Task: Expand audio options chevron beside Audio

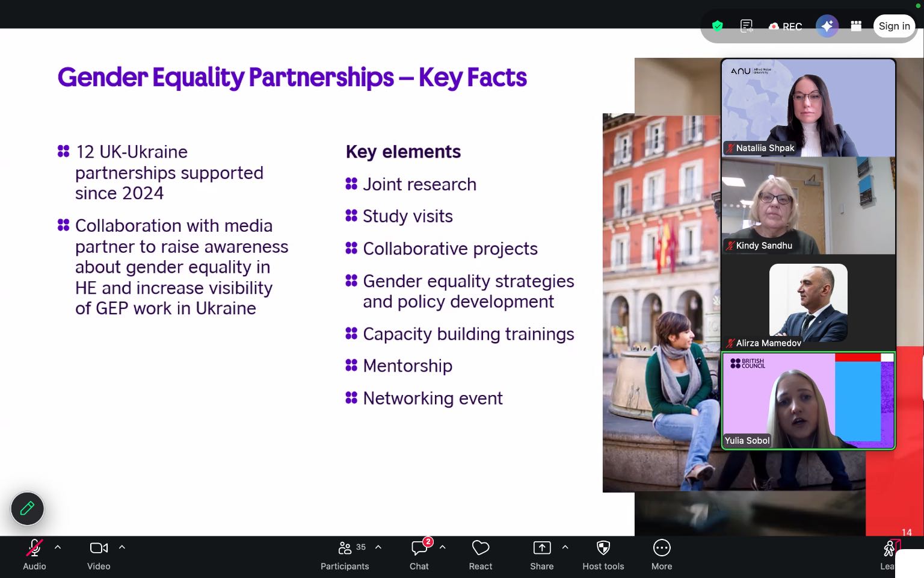Action: [58, 547]
